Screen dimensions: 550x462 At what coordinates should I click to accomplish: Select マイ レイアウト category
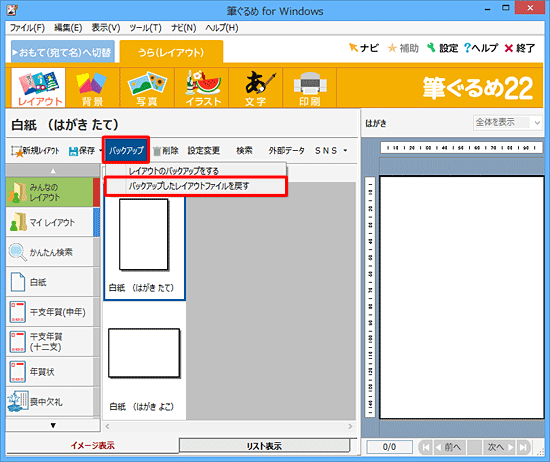[53, 222]
